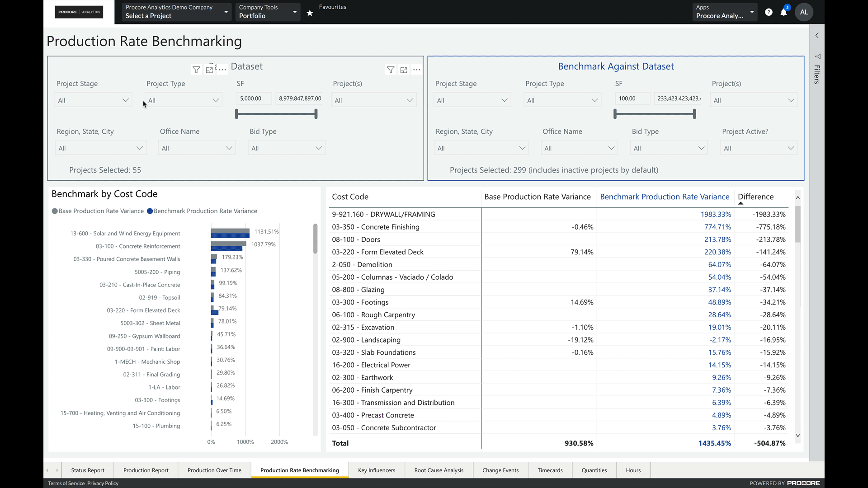Click the Procore Analytics logo

coord(79,12)
